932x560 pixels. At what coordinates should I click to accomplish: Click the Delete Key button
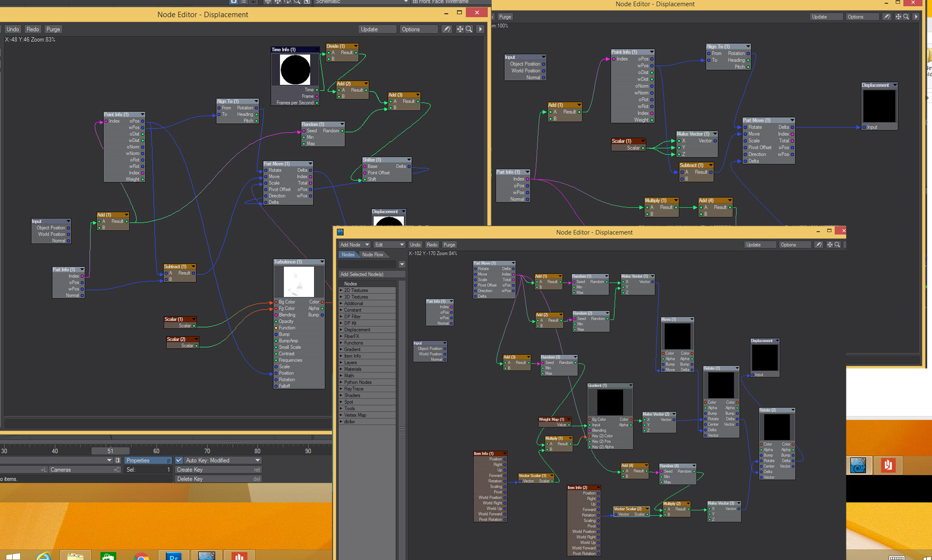click(218, 479)
